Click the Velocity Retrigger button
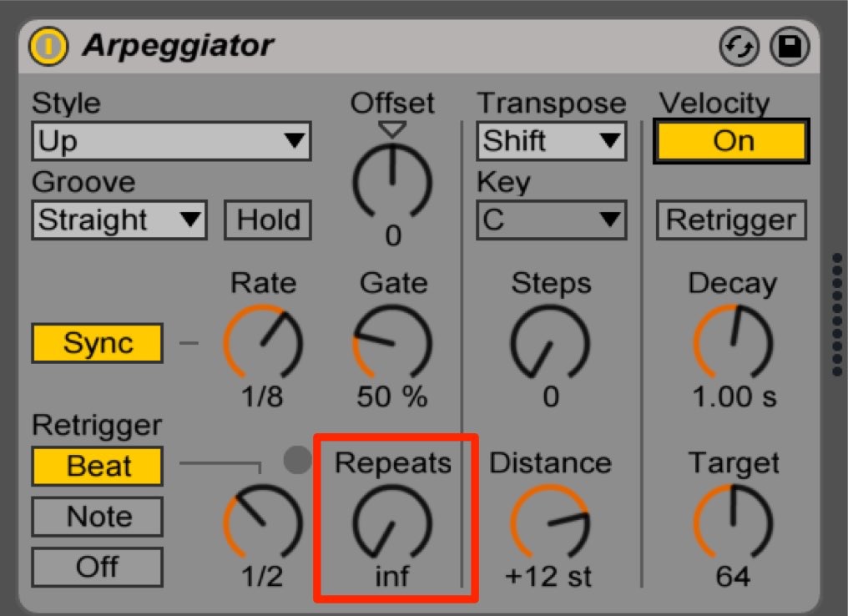The width and height of the screenshot is (848, 616). coord(731,220)
